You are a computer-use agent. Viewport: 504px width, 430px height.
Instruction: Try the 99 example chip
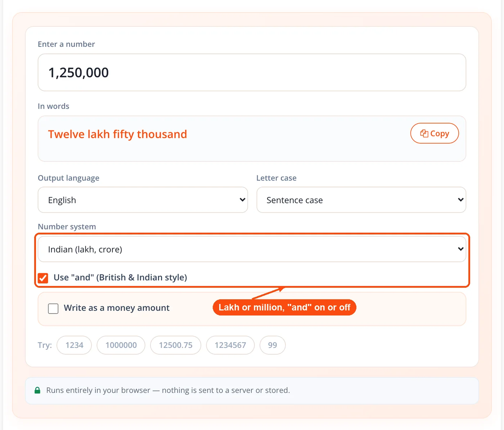273,345
